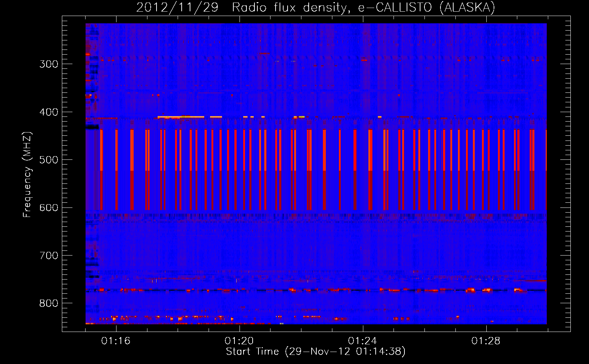The height and width of the screenshot is (364, 589).
Task: Select the 400 frequency axis label
Action: [x=49, y=112]
